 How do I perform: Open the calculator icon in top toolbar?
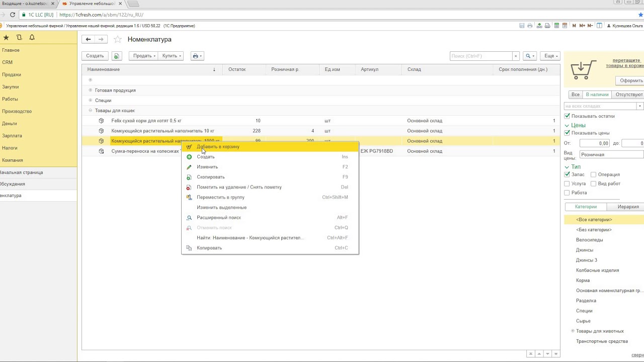coord(556,26)
